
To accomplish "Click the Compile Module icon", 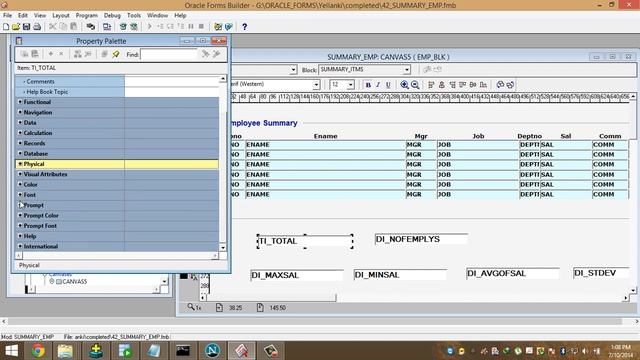I will click(x=123, y=27).
